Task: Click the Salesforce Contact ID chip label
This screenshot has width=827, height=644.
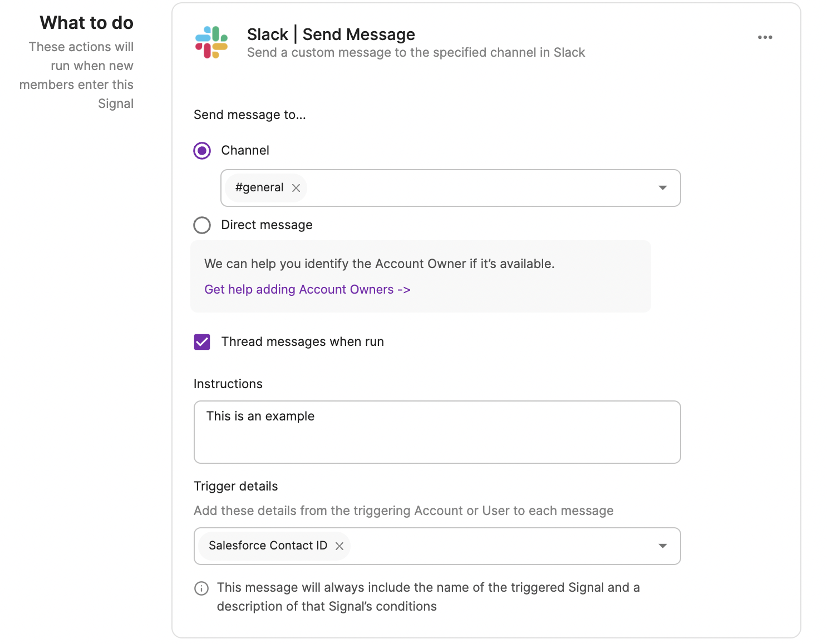Action: coord(268,546)
